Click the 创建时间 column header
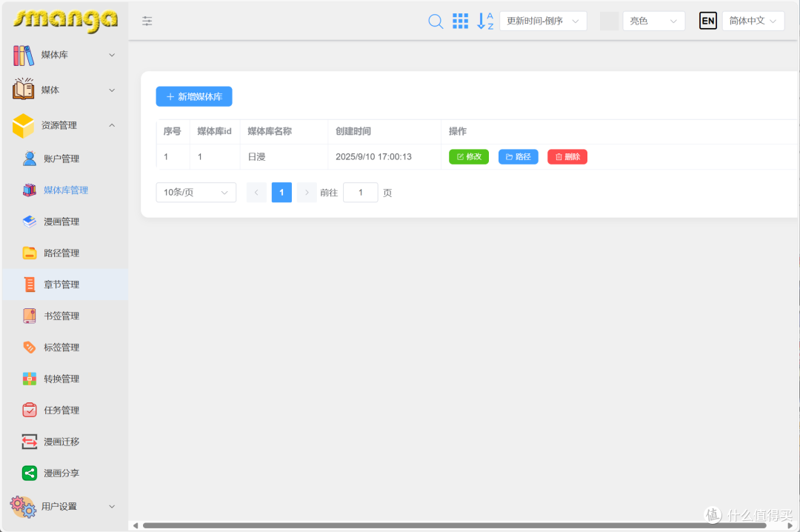The height and width of the screenshot is (532, 800). 384,132
